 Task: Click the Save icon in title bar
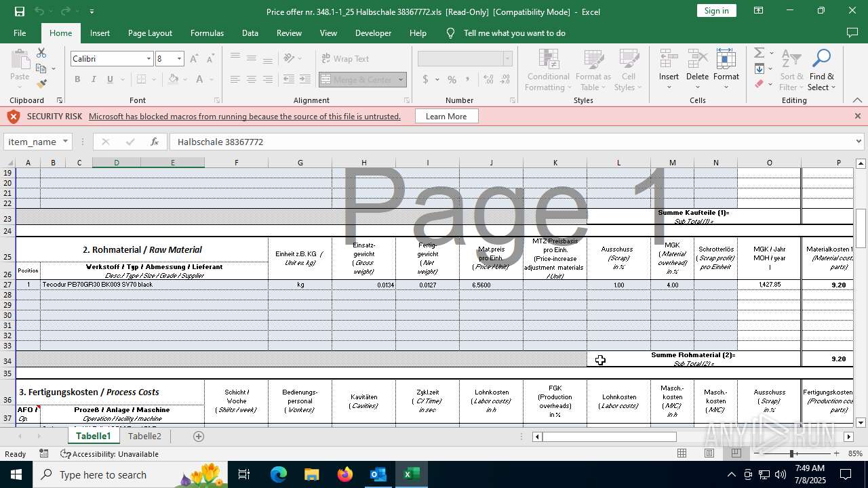pos(20,12)
